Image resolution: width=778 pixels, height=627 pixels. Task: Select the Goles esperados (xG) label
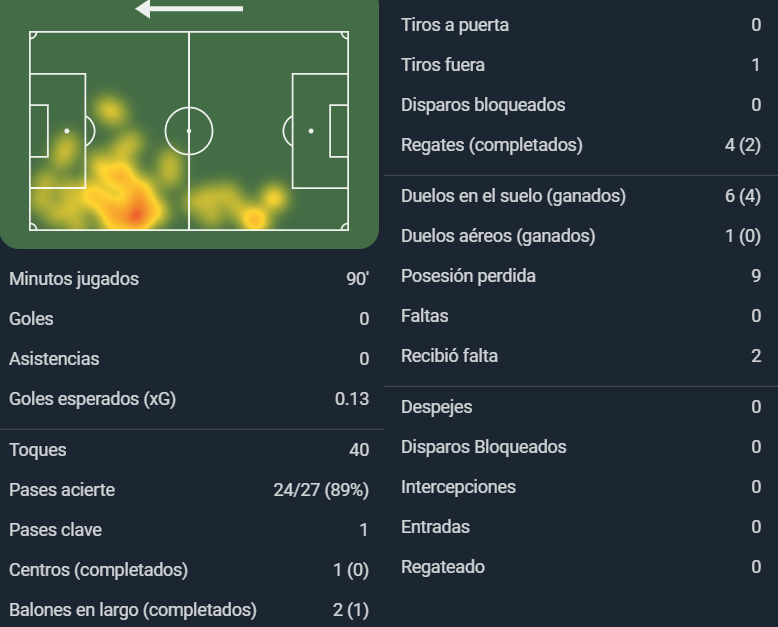[x=92, y=399]
